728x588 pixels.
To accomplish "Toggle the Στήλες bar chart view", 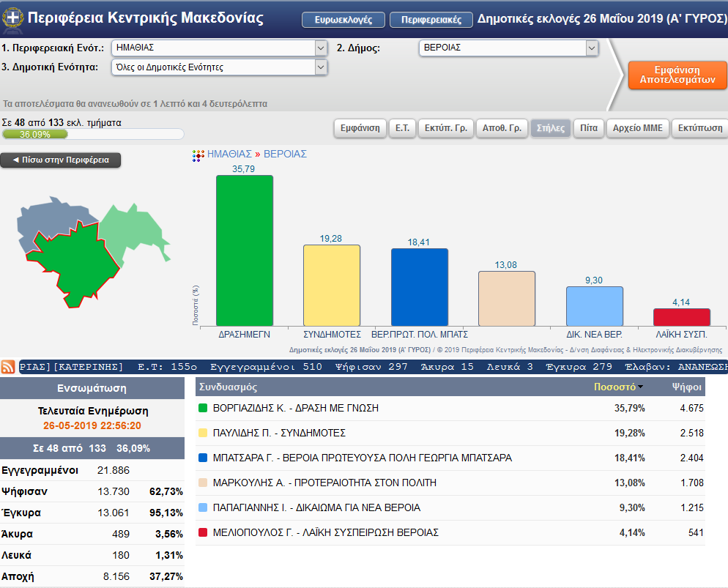I will pos(551,128).
